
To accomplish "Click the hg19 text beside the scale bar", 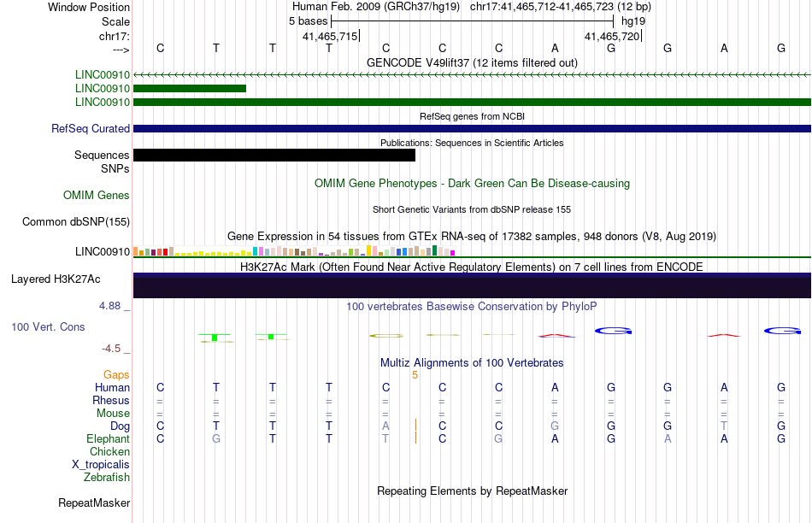I will [633, 21].
